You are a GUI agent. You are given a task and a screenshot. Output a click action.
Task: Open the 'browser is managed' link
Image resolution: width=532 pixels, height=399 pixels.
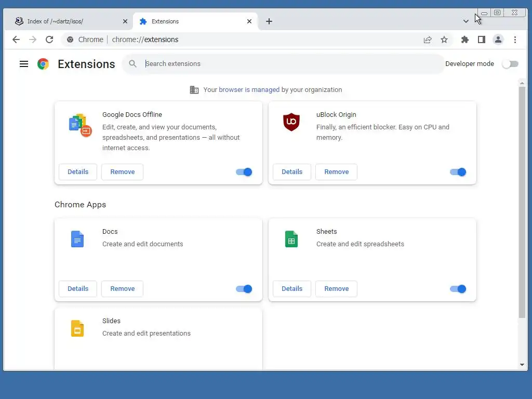[249, 89]
